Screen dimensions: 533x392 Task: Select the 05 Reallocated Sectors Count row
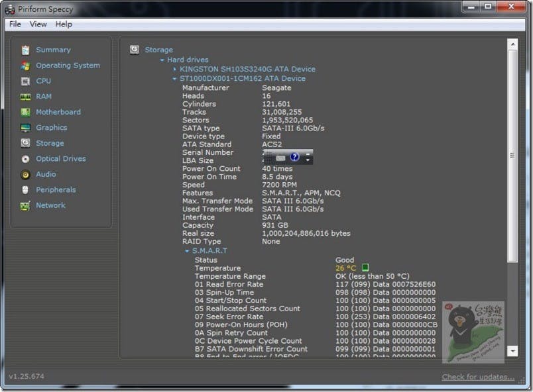pyautogui.click(x=315, y=309)
